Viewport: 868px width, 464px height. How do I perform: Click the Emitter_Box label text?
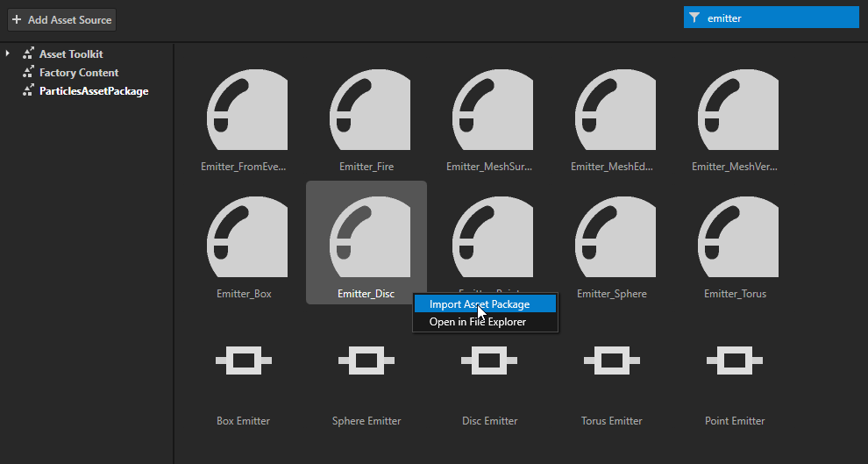244,294
